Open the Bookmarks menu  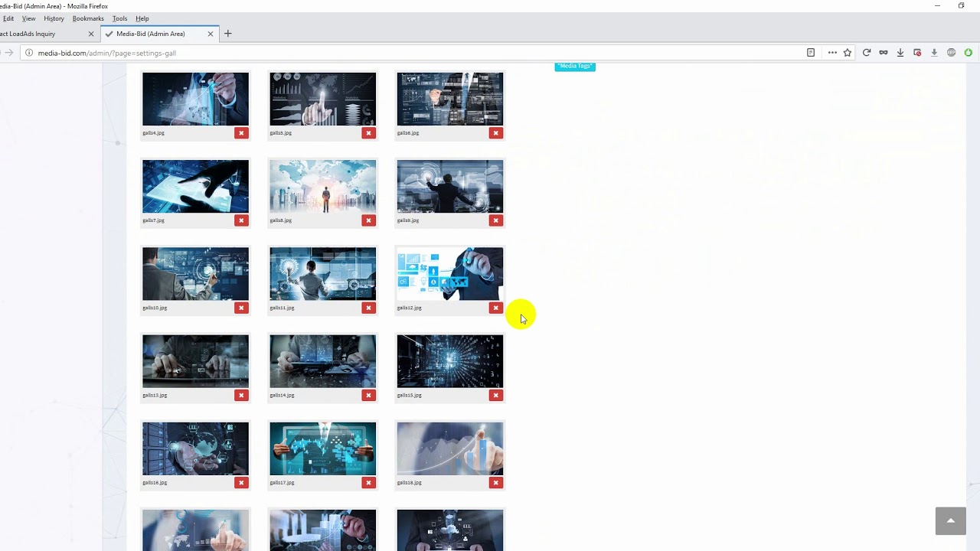pyautogui.click(x=88, y=18)
